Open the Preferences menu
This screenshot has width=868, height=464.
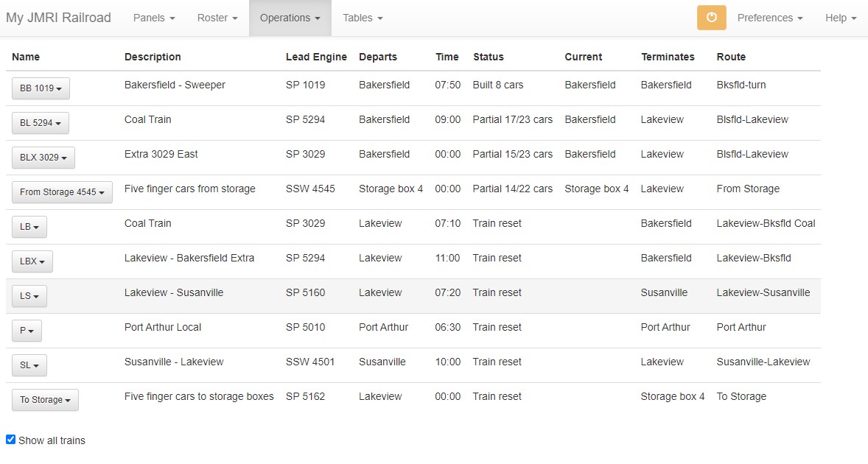770,18
